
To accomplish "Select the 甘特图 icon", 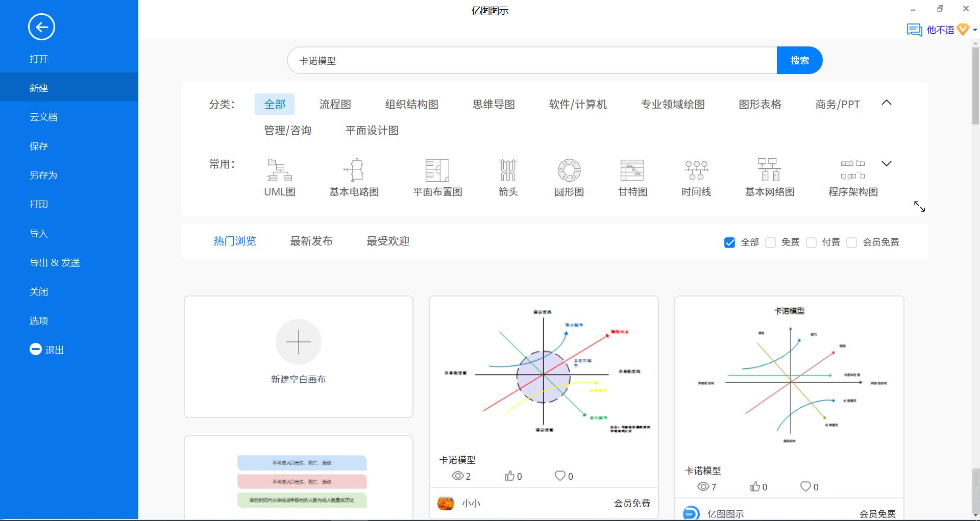I will tap(632, 171).
